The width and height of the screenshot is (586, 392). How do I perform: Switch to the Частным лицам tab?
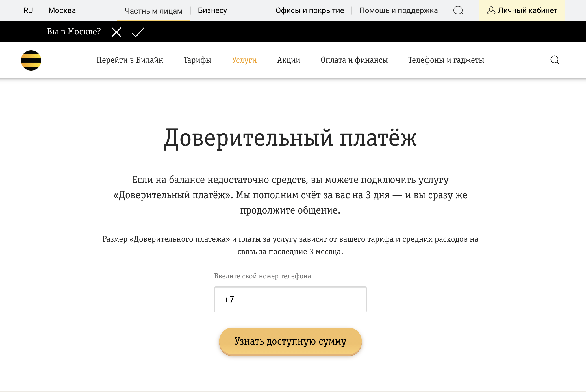153,10
